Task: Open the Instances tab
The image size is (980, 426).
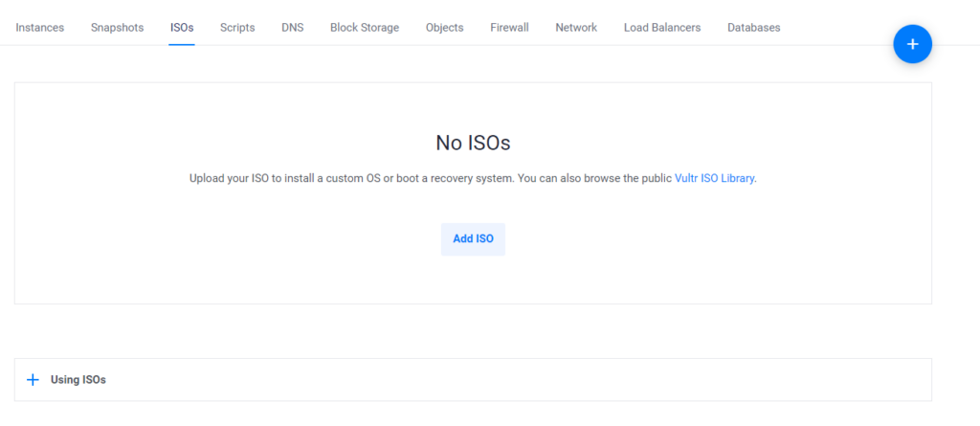Action: 40,28
